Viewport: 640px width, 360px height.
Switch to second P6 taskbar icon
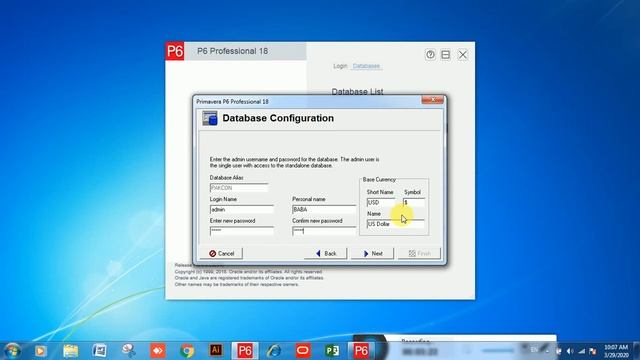[361, 351]
